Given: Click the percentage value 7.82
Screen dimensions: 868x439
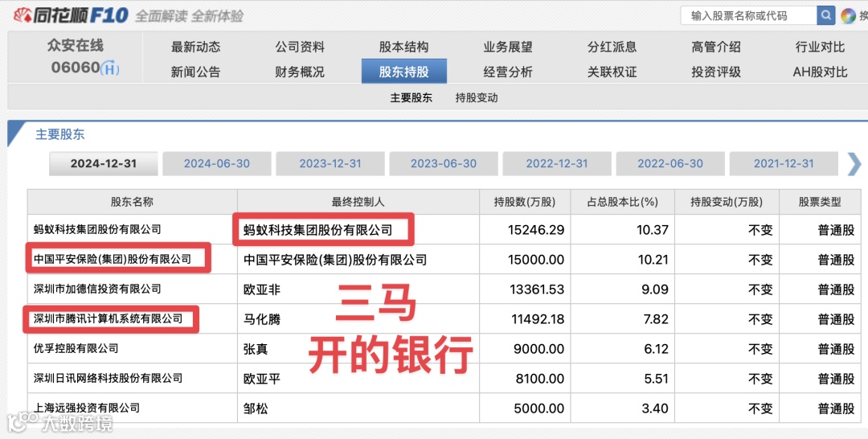Looking at the screenshot, I should coord(655,319).
